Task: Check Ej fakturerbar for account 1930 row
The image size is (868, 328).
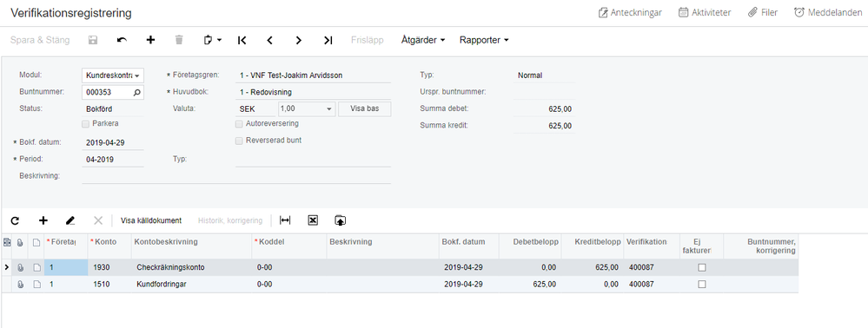Action: [702, 267]
